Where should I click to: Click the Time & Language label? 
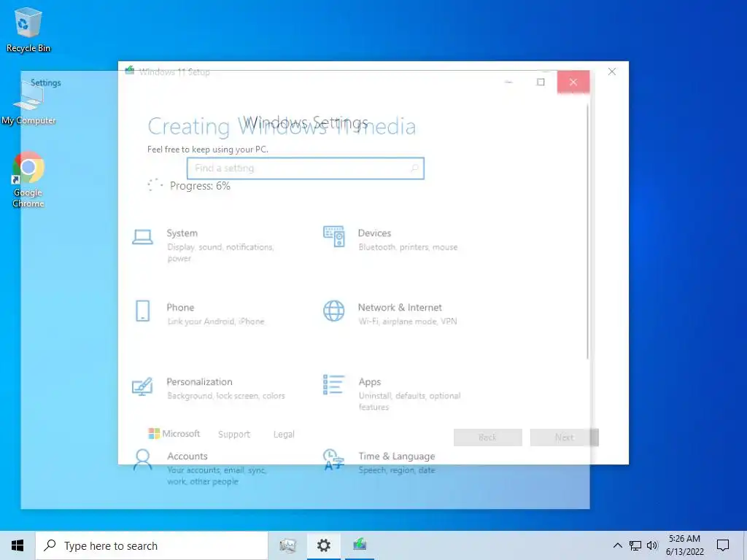click(x=396, y=456)
